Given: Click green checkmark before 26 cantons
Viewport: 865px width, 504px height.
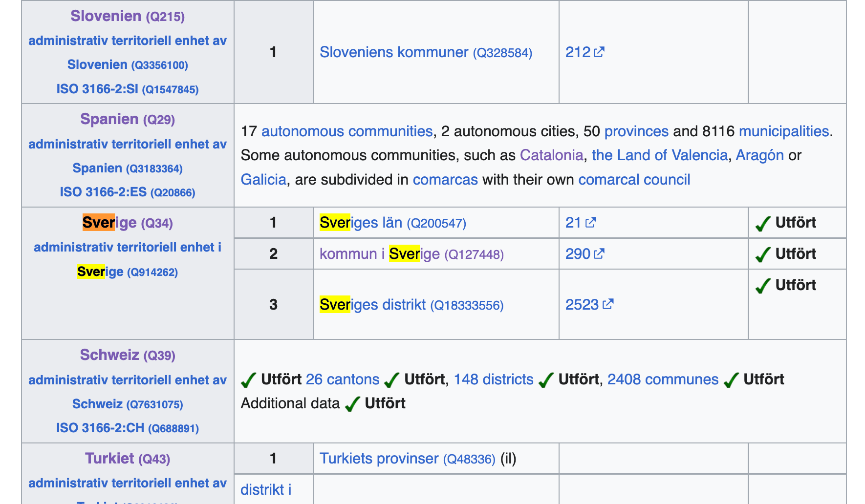Looking at the screenshot, I should click(249, 380).
